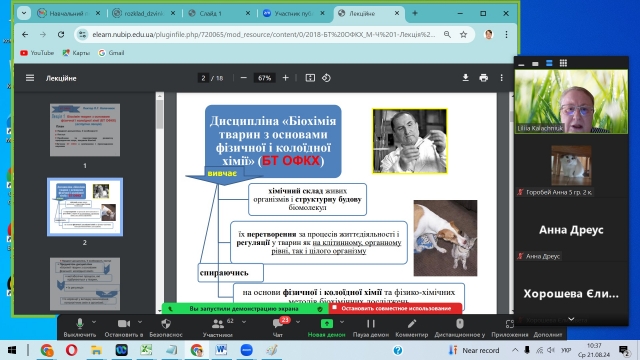This screenshot has height=360, width=640.
Task: Expand participant video list downward chevron
Action: (571, 319)
